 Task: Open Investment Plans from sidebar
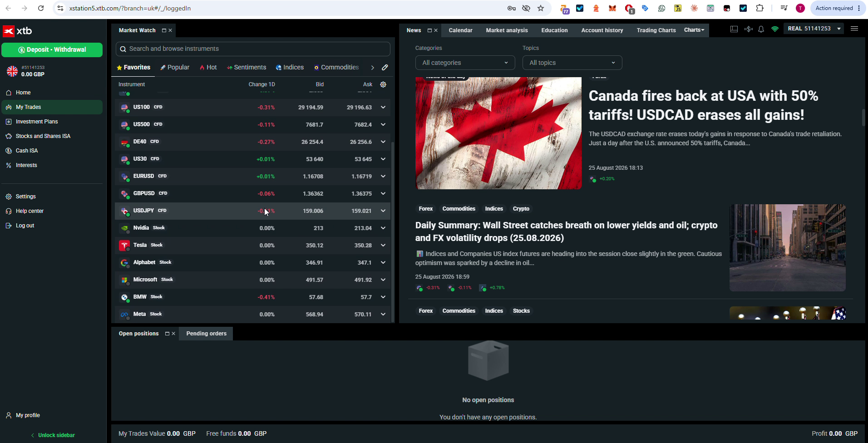coord(37,122)
